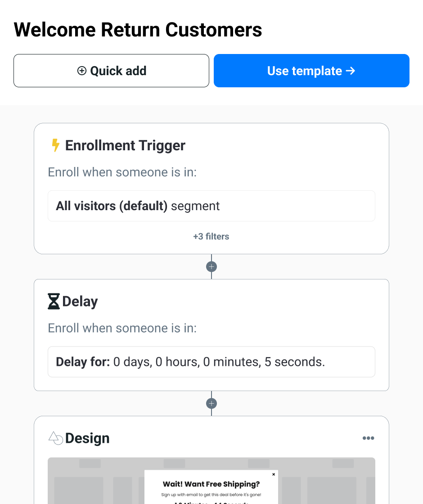Click "Enroll when someone is in:" under Delay

(x=122, y=328)
